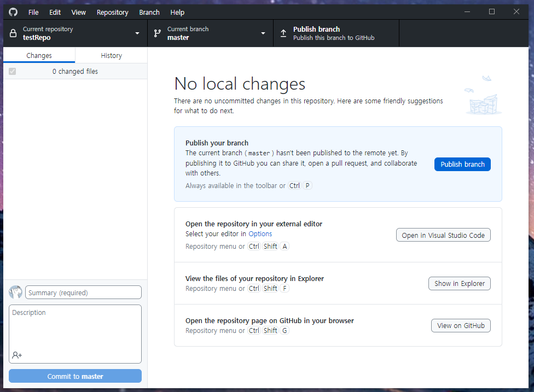
Task: Toggle the all changed files checkbox
Action: 12,71
